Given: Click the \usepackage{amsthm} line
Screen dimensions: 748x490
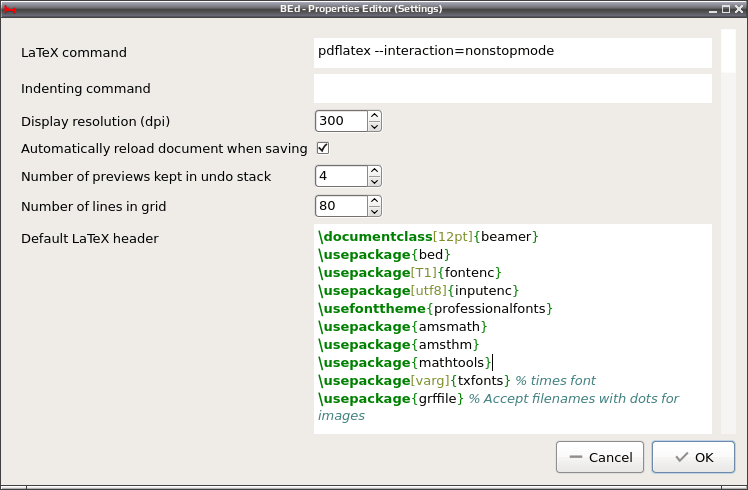Looking at the screenshot, I should [x=398, y=344].
